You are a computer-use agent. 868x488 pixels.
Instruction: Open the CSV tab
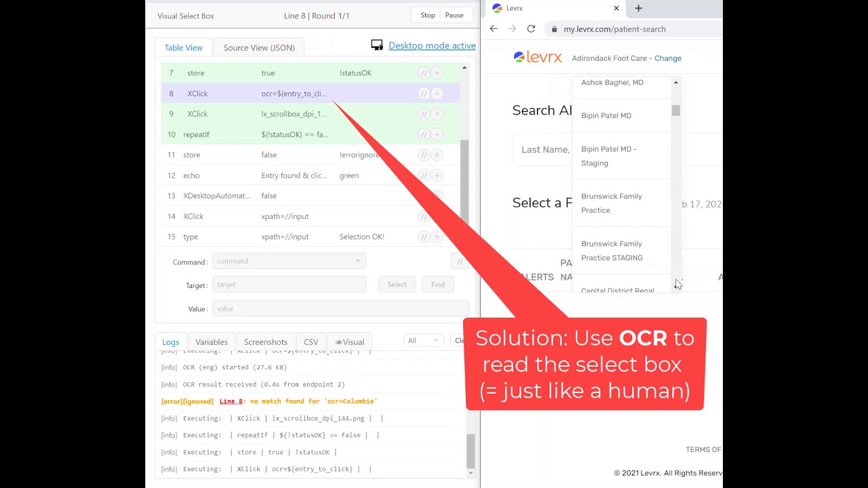(311, 342)
